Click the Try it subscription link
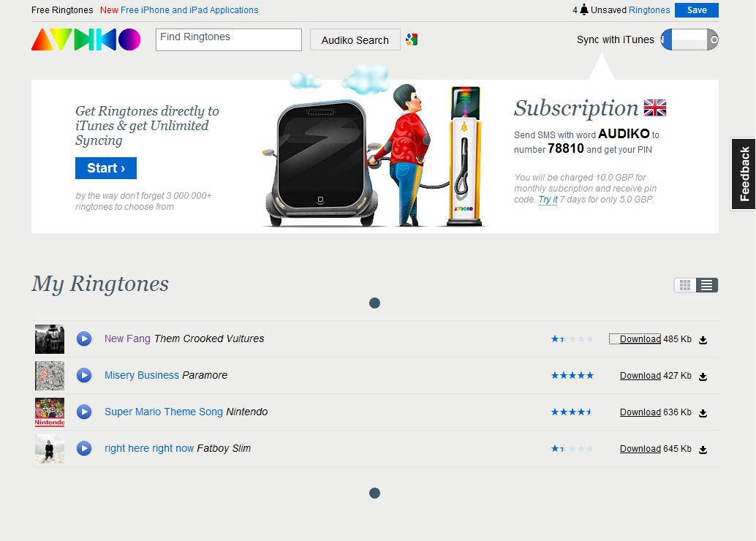Screen dimensions: 756x541 point(548,200)
